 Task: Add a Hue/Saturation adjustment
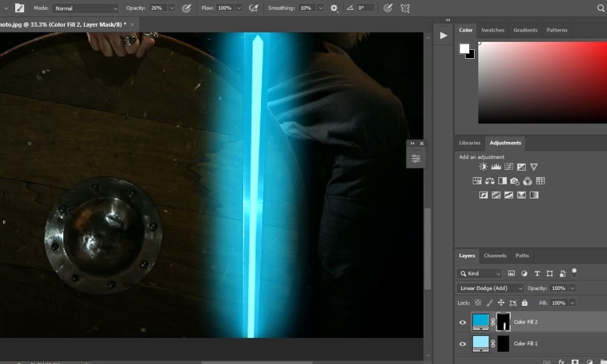[x=477, y=181]
